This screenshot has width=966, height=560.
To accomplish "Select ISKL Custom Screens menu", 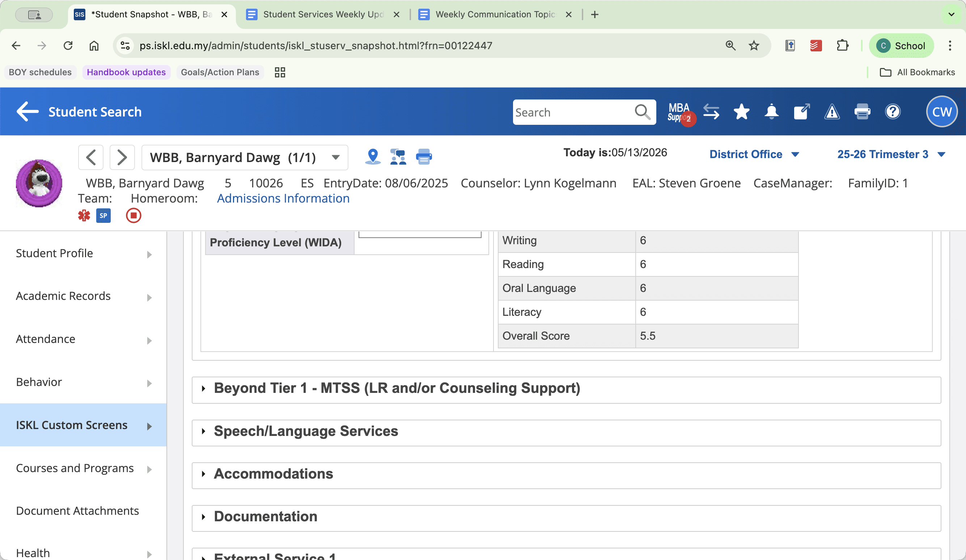I will pyautogui.click(x=83, y=425).
